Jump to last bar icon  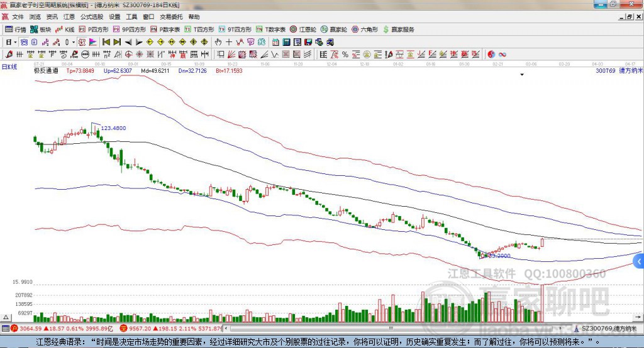(117, 42)
